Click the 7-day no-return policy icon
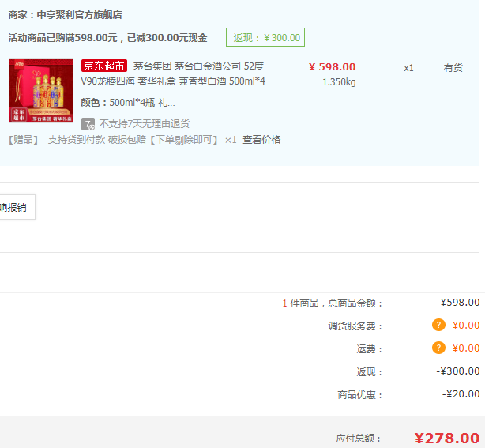This screenshot has width=485, height=448. pyautogui.click(x=88, y=124)
